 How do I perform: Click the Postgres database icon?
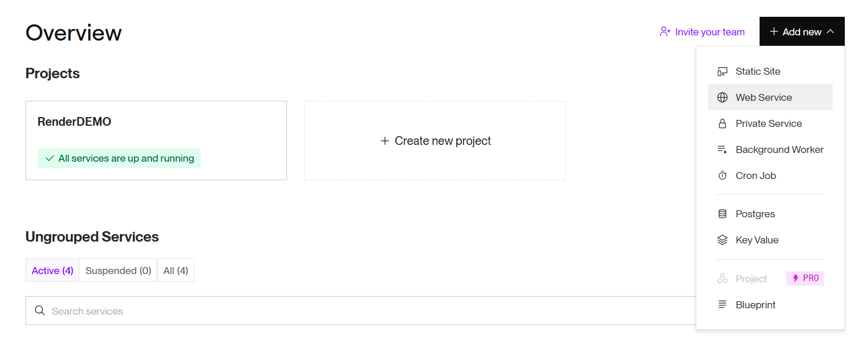point(722,214)
